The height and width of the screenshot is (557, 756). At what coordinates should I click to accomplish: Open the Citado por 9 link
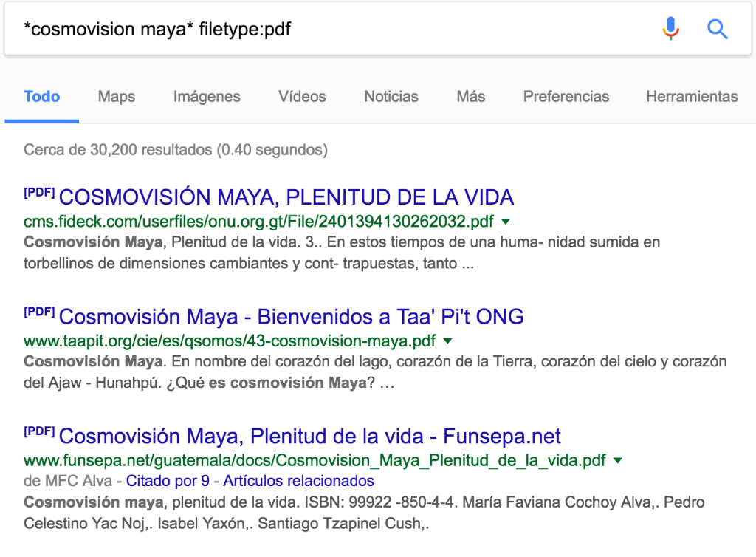[168, 481]
